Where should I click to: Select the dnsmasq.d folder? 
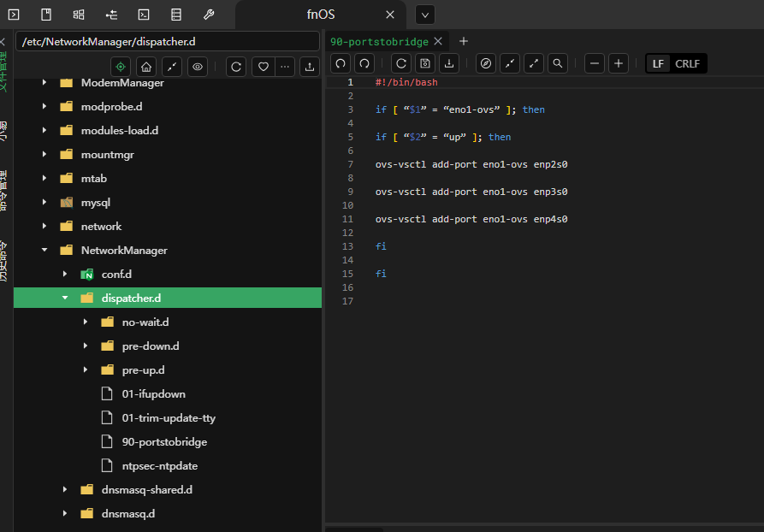click(x=128, y=513)
